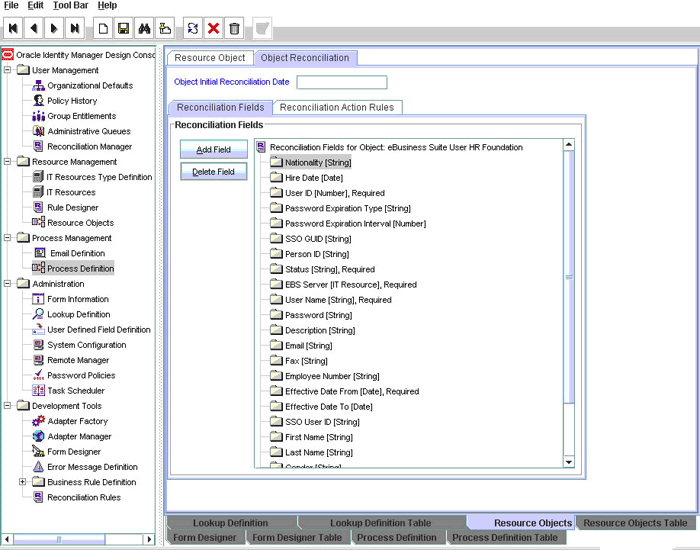This screenshot has height=550, width=700.
Task: Switch to Lookup Definition Table tab
Action: pyautogui.click(x=380, y=523)
